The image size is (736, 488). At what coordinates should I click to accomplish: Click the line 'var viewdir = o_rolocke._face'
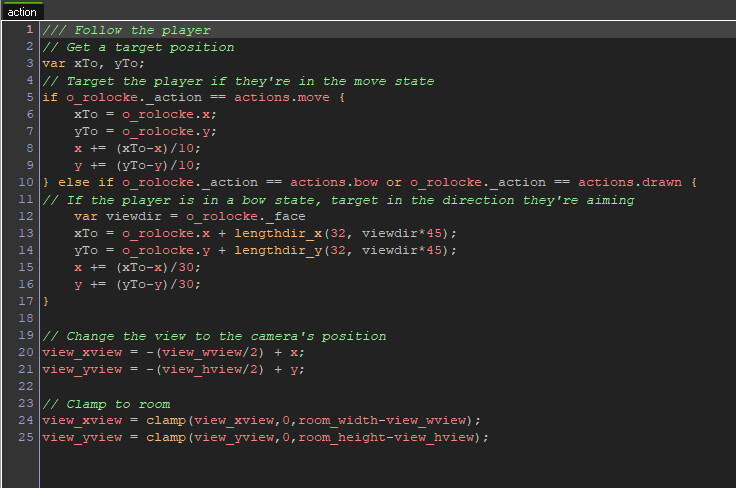pyautogui.click(x=190, y=216)
